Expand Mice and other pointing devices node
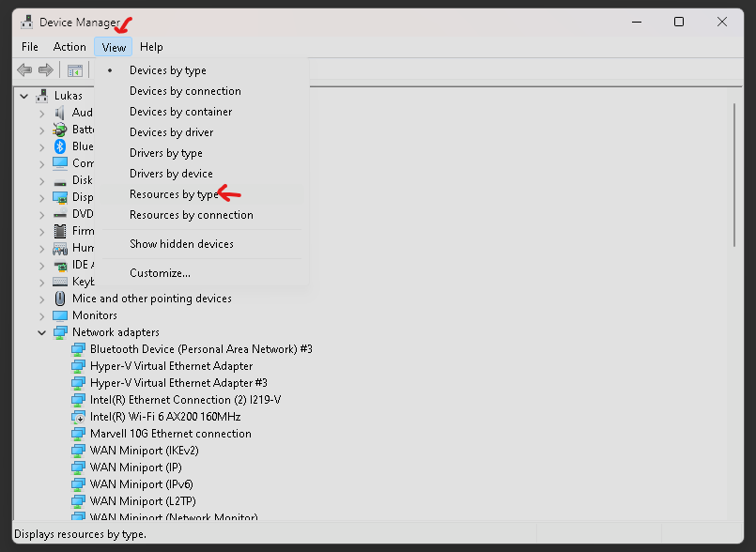 (x=42, y=299)
